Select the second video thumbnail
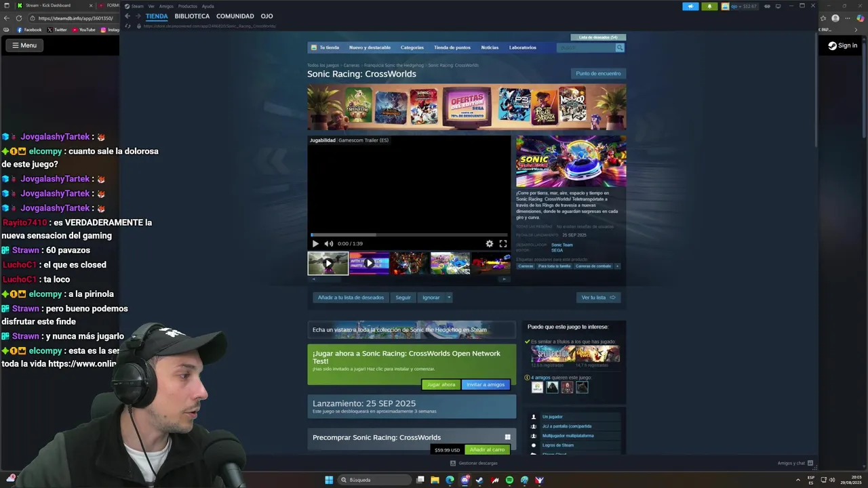868x488 pixels. pos(369,263)
